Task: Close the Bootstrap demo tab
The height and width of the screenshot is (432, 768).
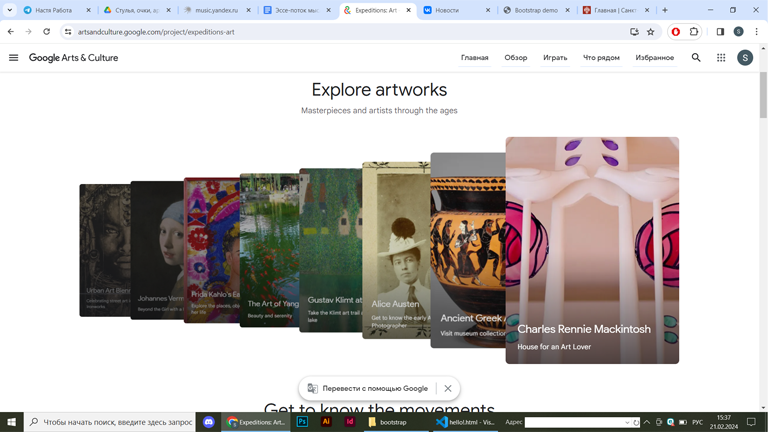Action: (567, 10)
